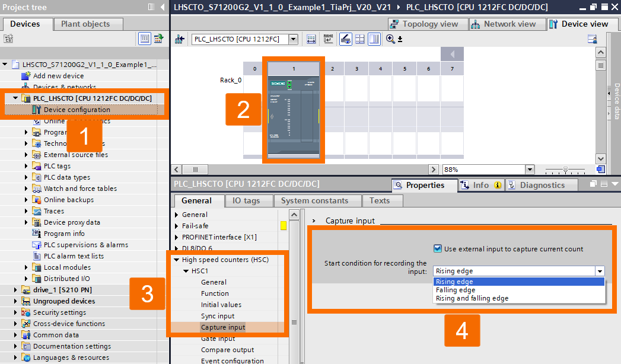Click the float window icon in inspector

[593, 184]
